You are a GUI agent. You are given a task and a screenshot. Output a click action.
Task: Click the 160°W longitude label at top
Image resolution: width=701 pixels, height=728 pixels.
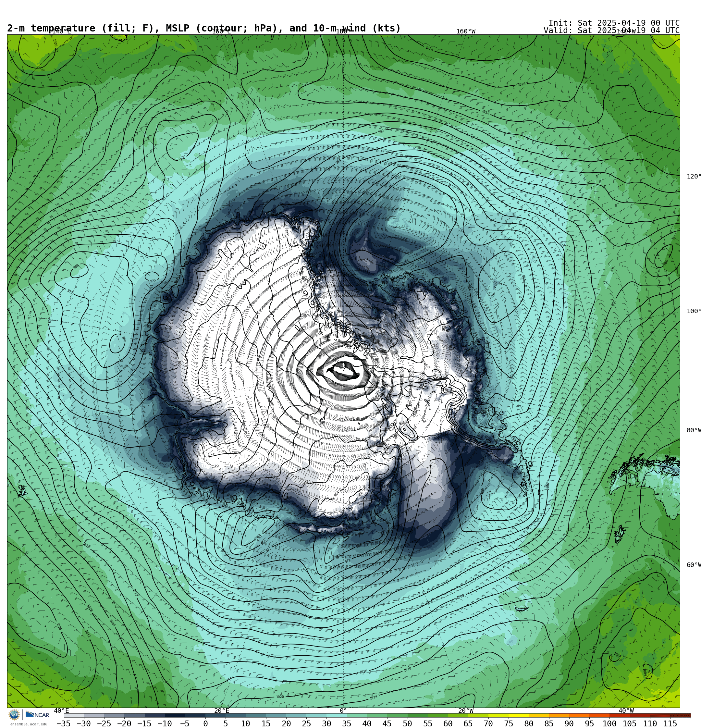(466, 31)
